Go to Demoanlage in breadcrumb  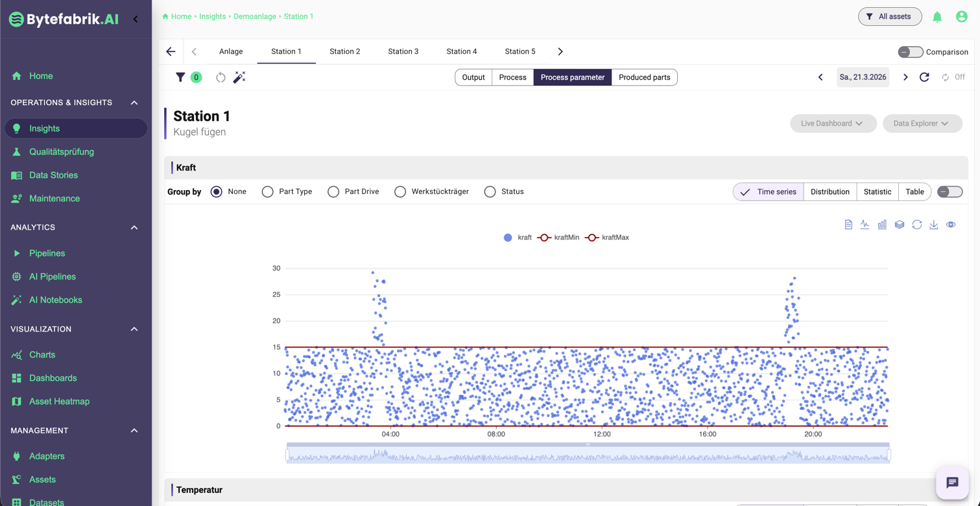click(254, 16)
